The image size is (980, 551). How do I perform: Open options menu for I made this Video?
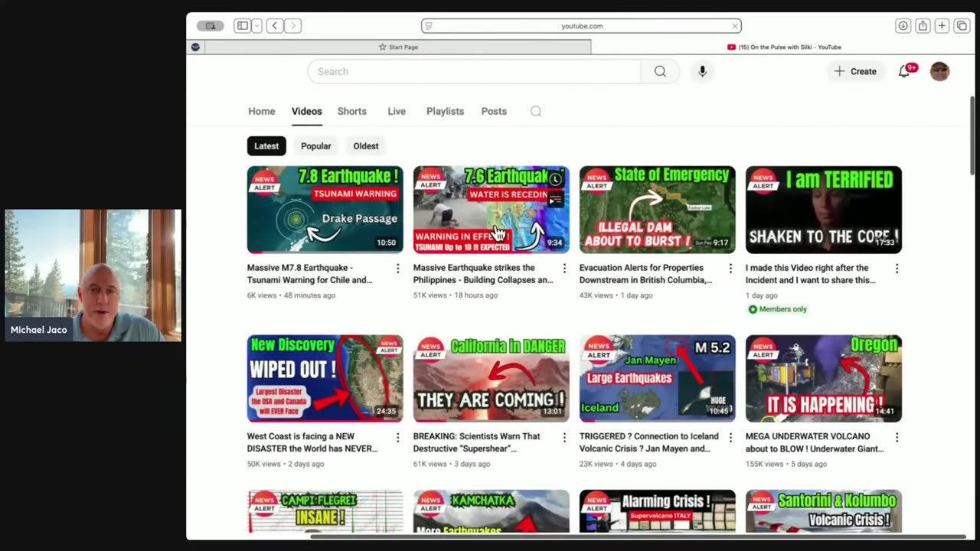pos(897,268)
